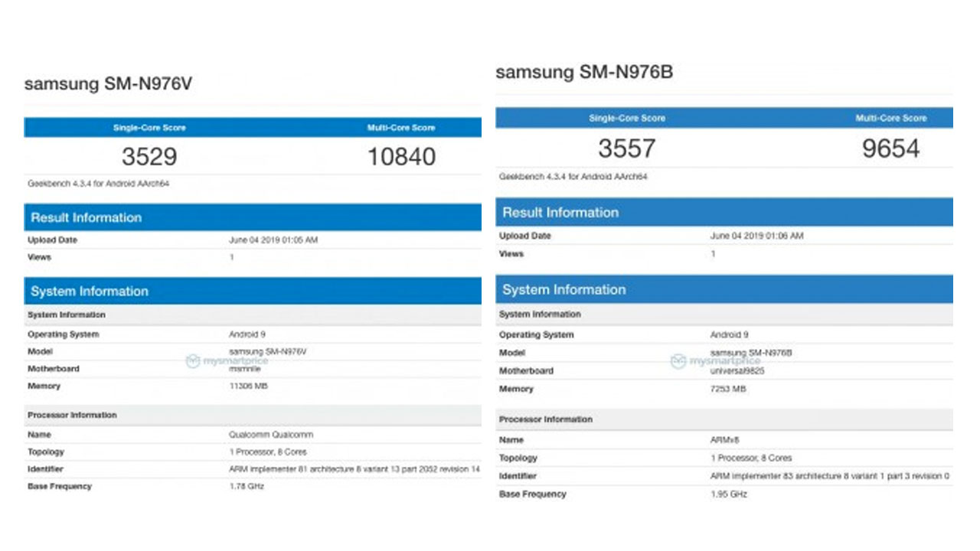The height and width of the screenshot is (551, 980).
Task: Click left panel's blue System Information header
Action: click(90, 292)
